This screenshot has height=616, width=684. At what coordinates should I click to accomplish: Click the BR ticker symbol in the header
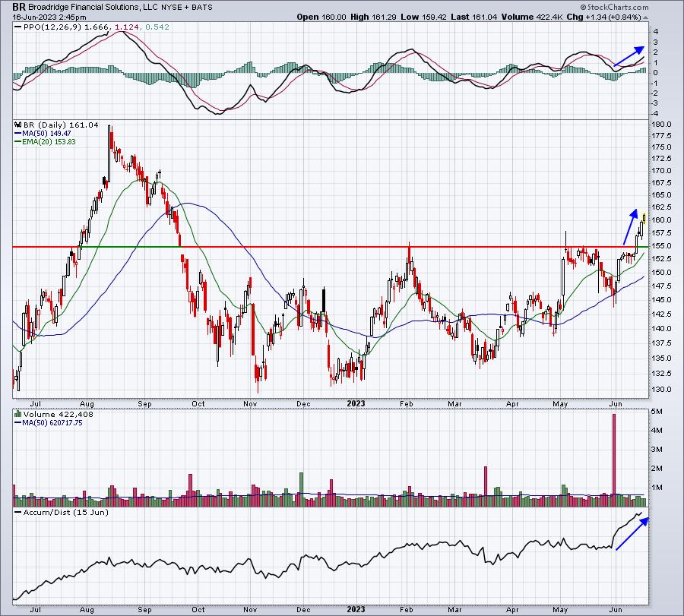pos(19,7)
